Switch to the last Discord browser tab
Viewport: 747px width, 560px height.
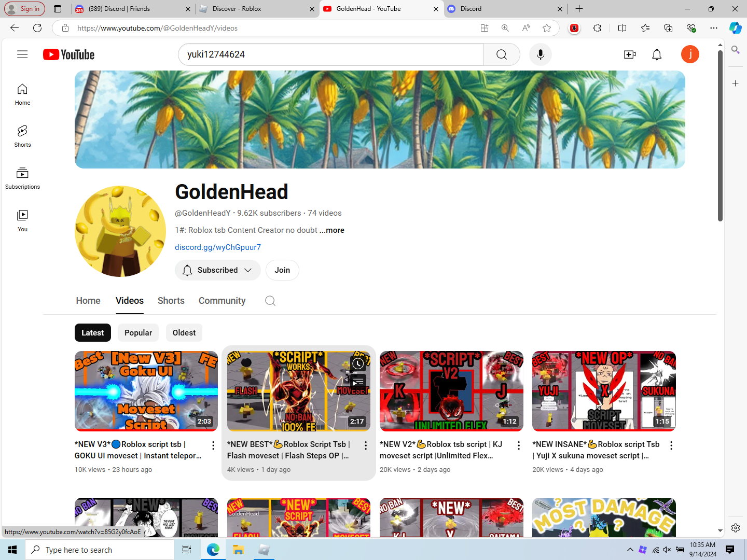click(505, 9)
